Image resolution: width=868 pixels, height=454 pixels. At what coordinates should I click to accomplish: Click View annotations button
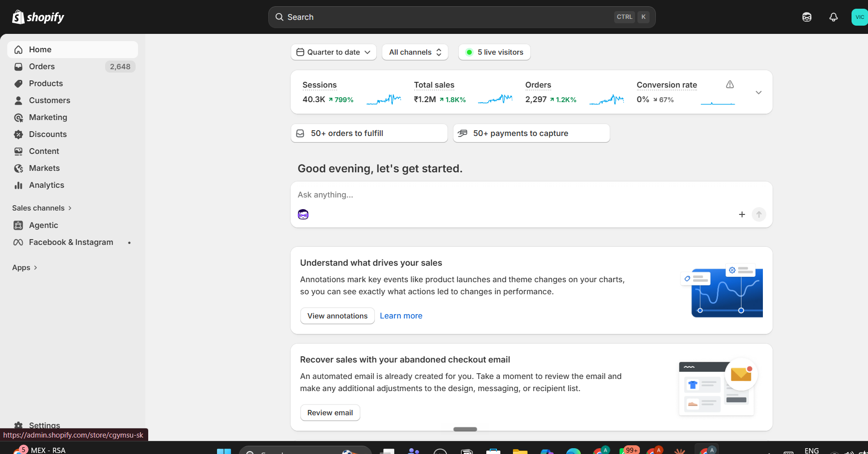click(338, 316)
